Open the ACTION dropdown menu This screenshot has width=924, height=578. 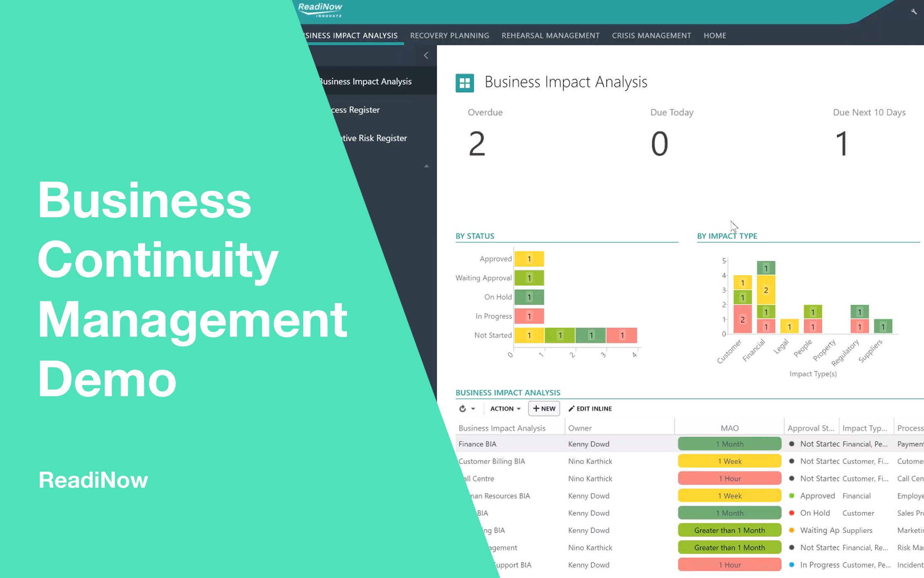click(x=505, y=409)
